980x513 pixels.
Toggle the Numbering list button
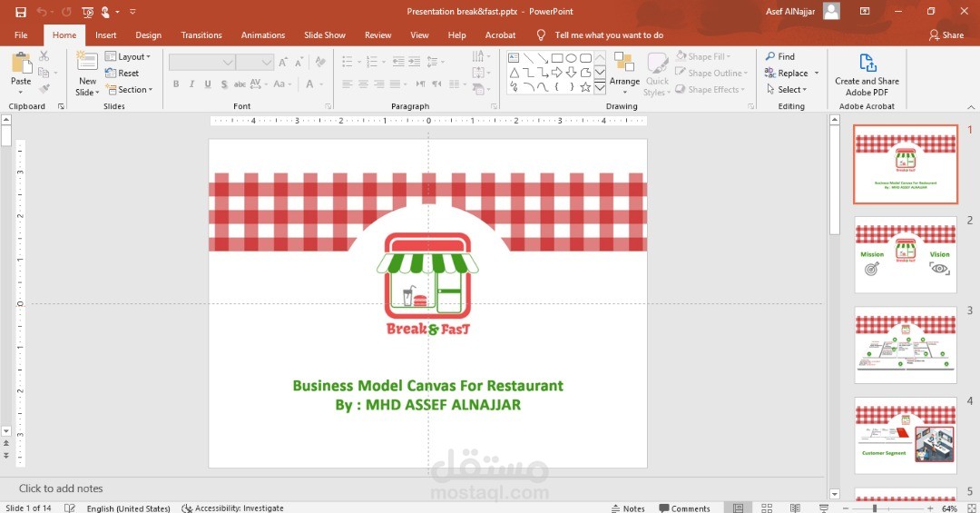[x=371, y=62]
